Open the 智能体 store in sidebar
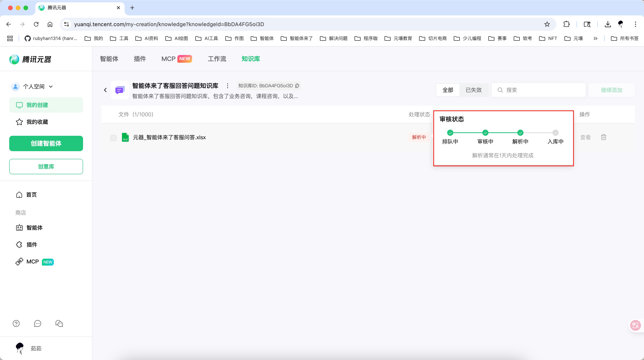 point(35,228)
